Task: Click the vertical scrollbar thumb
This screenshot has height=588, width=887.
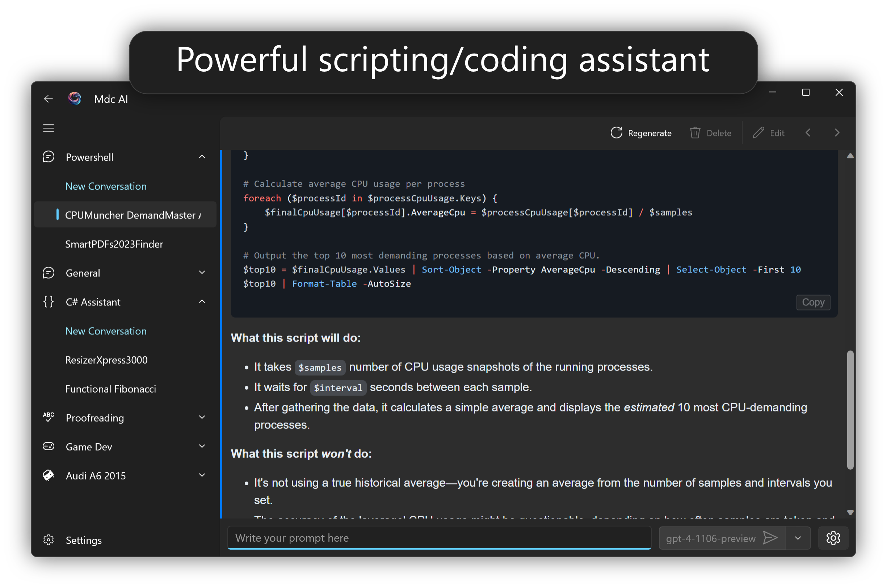Action: pos(850,410)
